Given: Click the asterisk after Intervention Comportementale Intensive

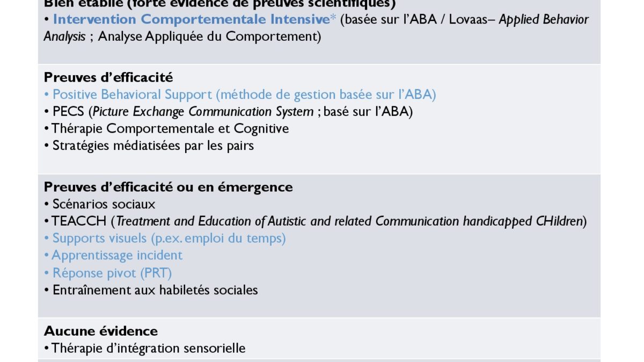Looking at the screenshot, I should [333, 19].
